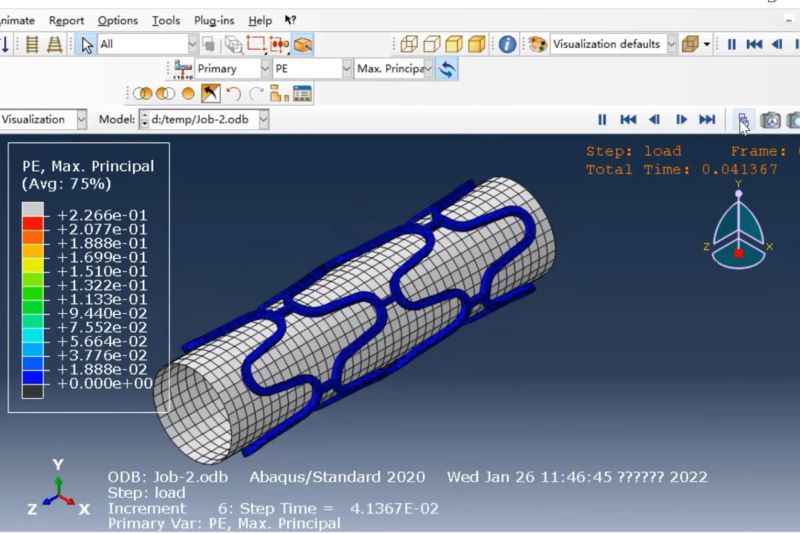Screen dimensions: 800x534
Task: Click the red legend color swatch
Action: click(33, 223)
